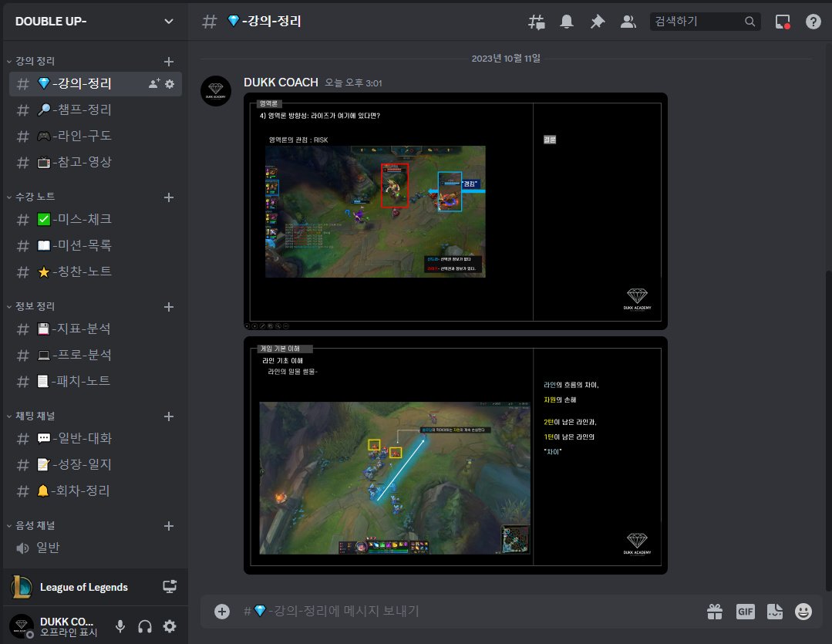Add a channel to 수강 노트 category
832x644 pixels.
pyautogui.click(x=169, y=197)
